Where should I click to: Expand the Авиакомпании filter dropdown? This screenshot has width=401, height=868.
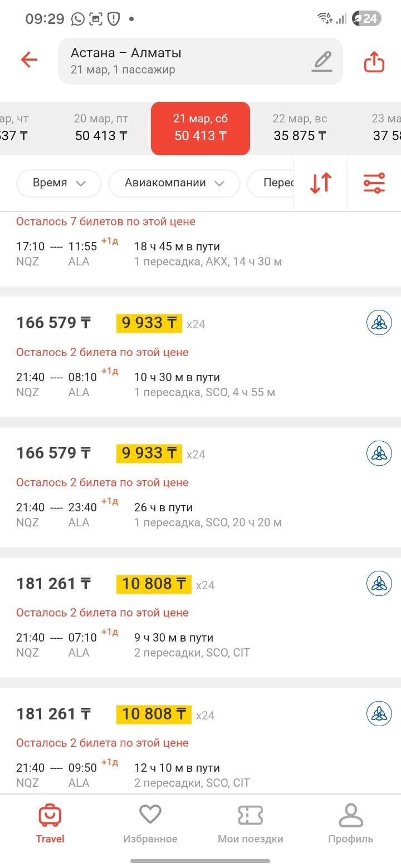click(174, 183)
